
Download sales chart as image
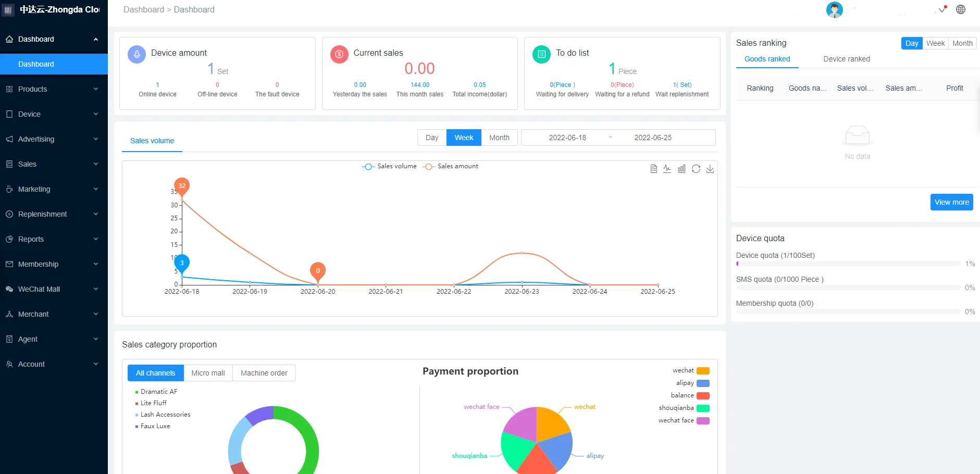tap(710, 169)
